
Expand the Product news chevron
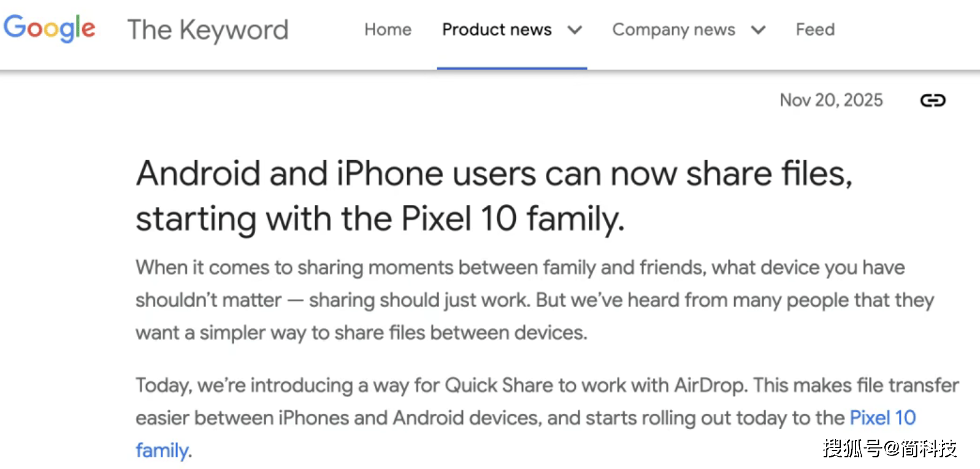[575, 29]
